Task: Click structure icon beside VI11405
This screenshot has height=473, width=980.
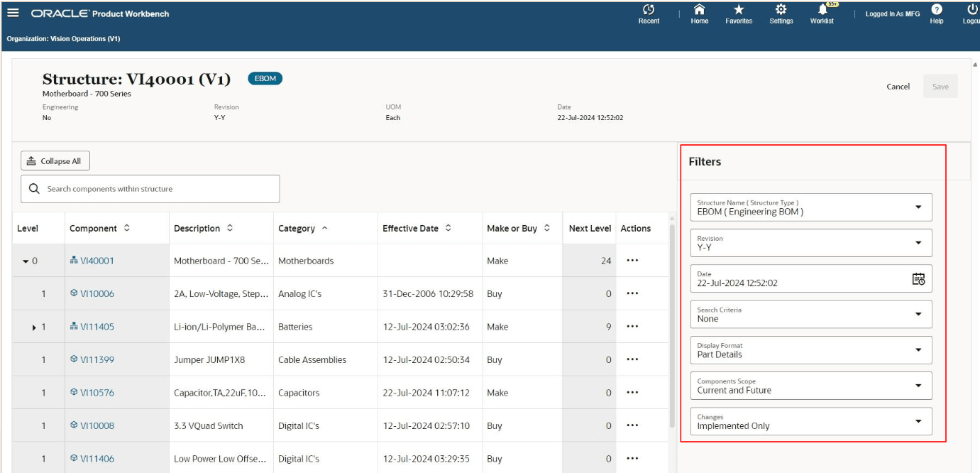Action: [74, 327]
